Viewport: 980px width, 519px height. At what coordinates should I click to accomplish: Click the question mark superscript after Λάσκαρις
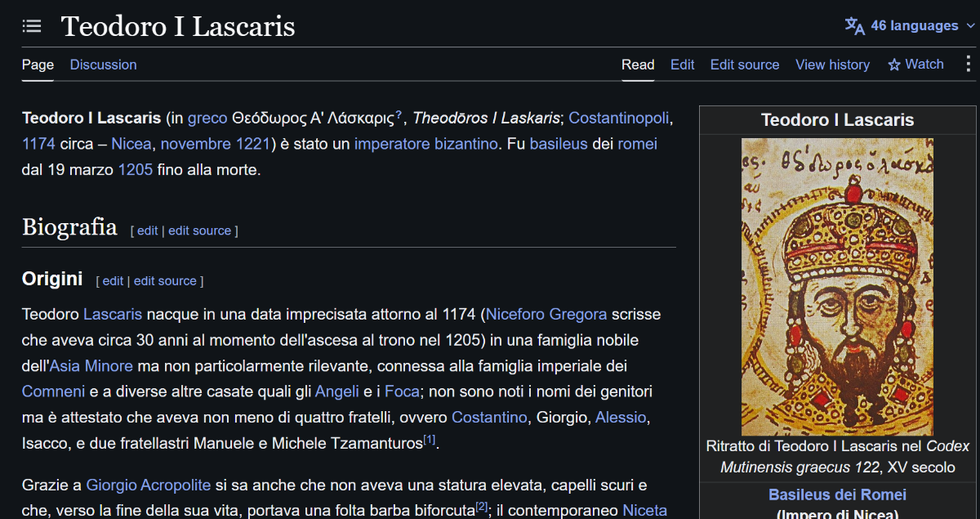point(399,114)
